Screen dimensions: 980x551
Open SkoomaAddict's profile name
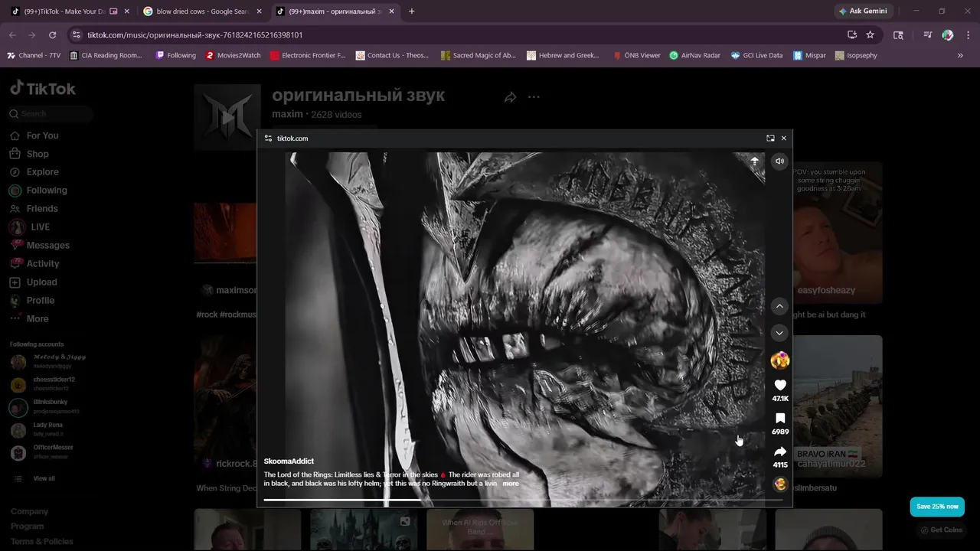pyautogui.click(x=289, y=461)
